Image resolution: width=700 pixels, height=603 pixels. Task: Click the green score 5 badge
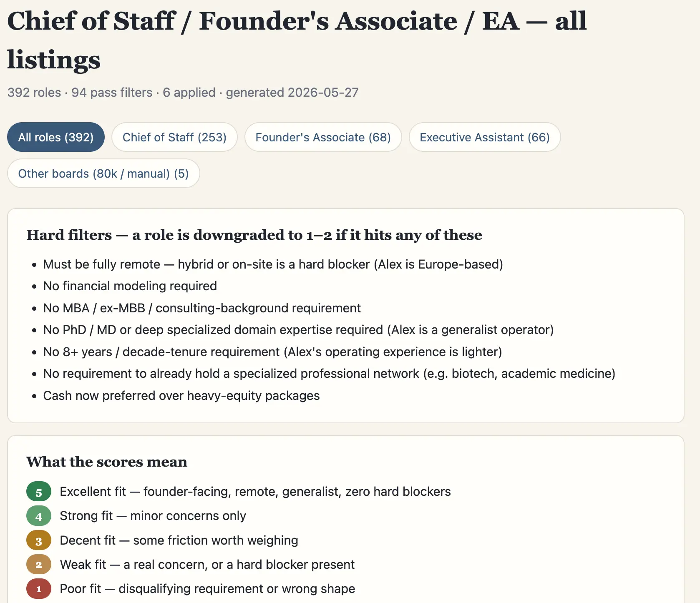click(x=39, y=492)
